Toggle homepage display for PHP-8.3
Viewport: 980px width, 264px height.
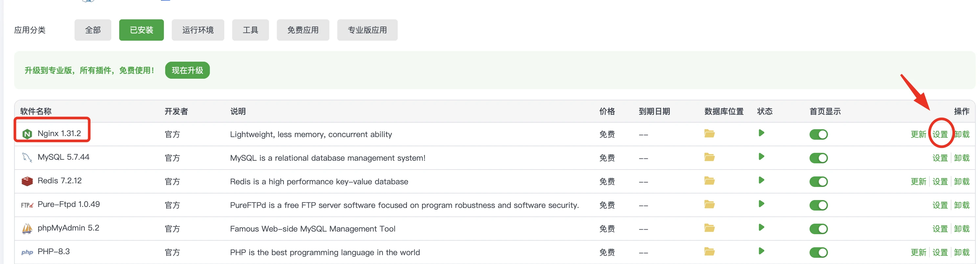click(818, 252)
